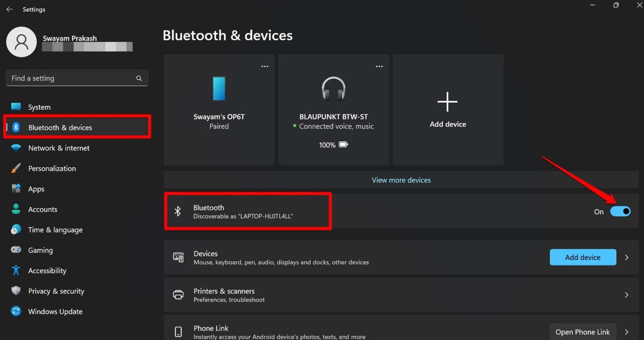Open the more options menu on Swayam's OP6T
This screenshot has height=340, width=644.
[265, 66]
